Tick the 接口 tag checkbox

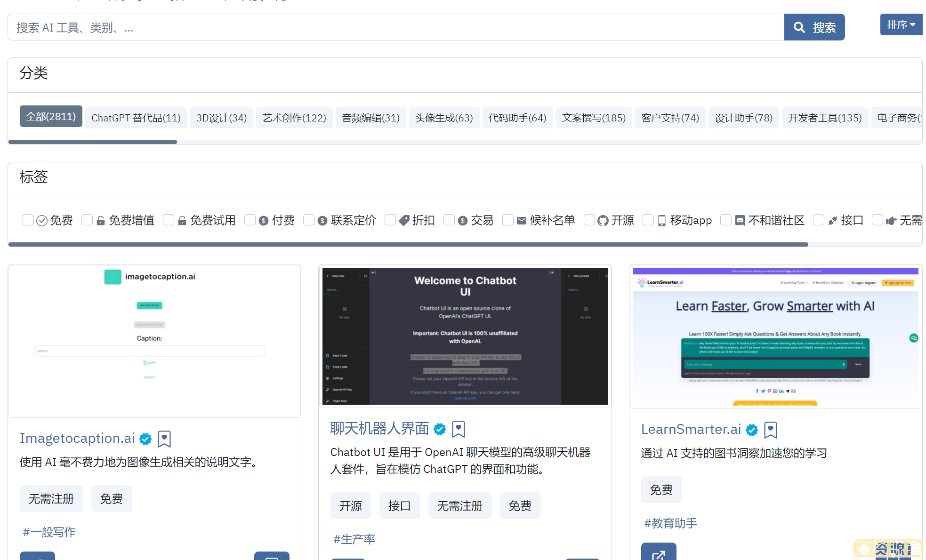pos(819,220)
